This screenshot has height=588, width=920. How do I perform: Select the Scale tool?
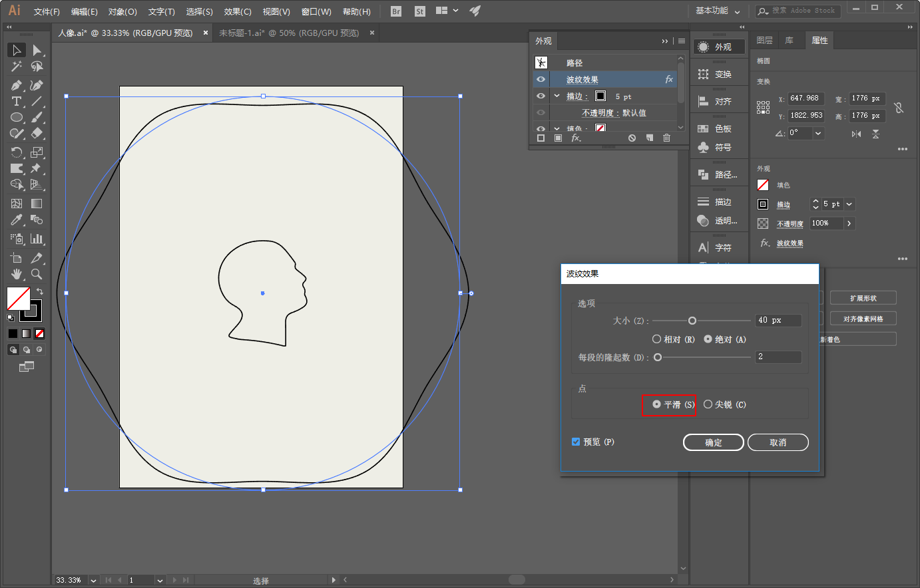[37, 152]
